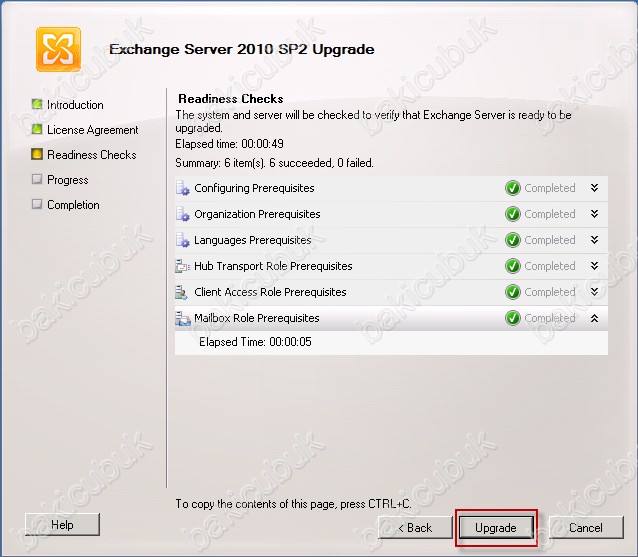Click the yellow Readiness Checks step indicator
The width and height of the screenshot is (638, 557).
coord(37,154)
